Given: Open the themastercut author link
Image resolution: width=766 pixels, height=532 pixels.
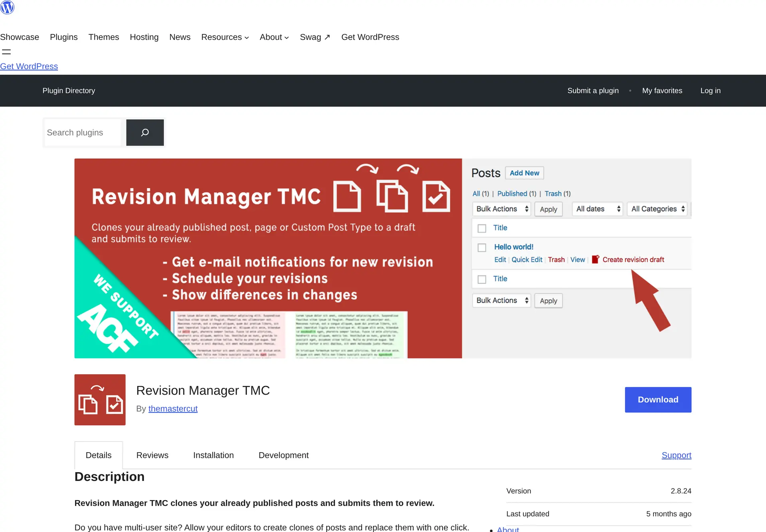Looking at the screenshot, I should [x=173, y=409].
